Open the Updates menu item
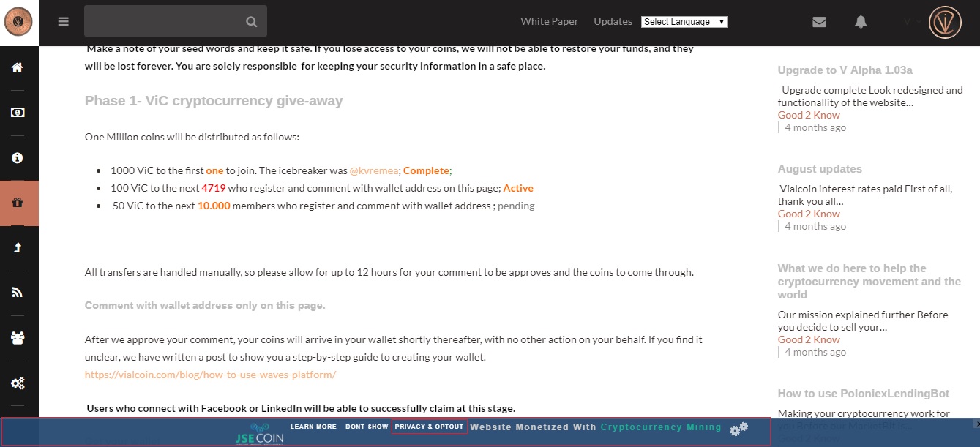 [x=613, y=21]
